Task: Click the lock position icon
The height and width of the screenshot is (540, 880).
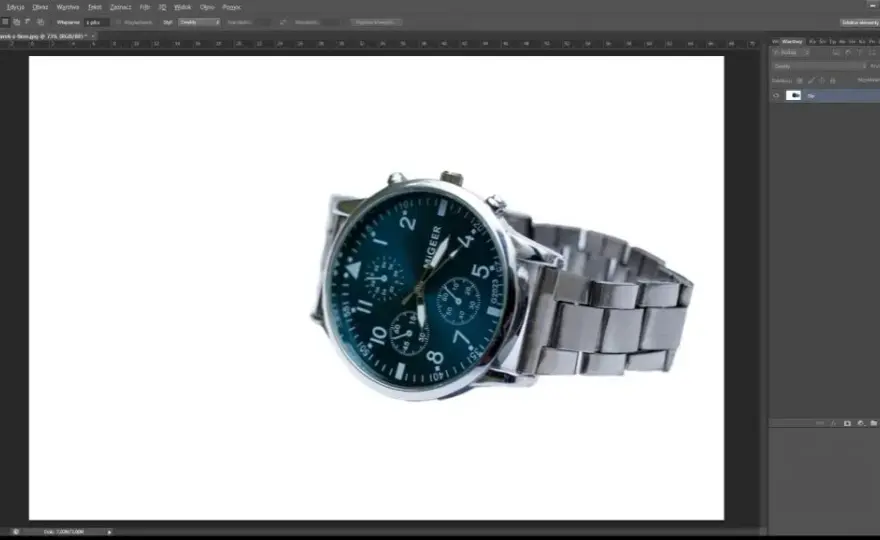Action: coord(822,81)
